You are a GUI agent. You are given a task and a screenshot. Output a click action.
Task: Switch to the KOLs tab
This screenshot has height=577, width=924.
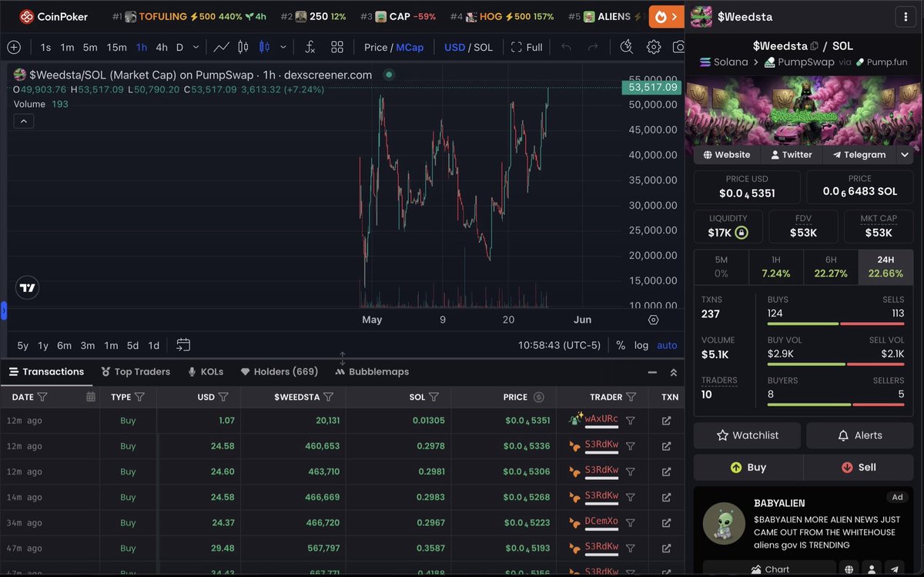206,371
